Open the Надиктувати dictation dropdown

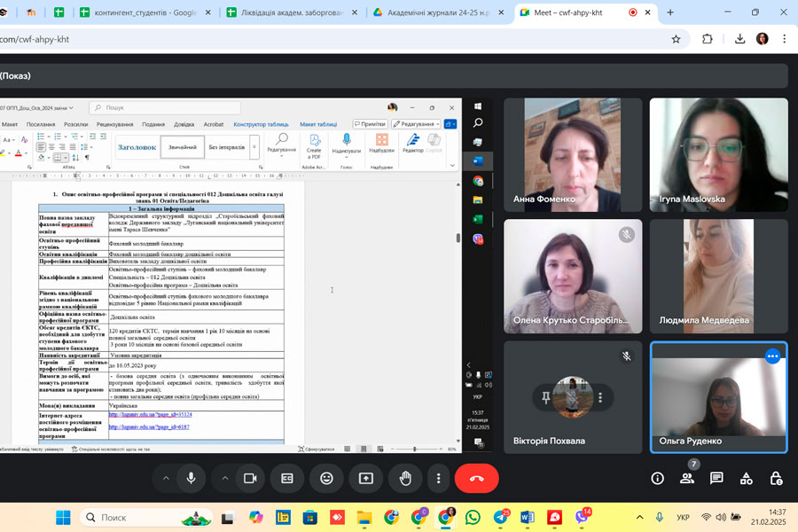click(x=346, y=157)
